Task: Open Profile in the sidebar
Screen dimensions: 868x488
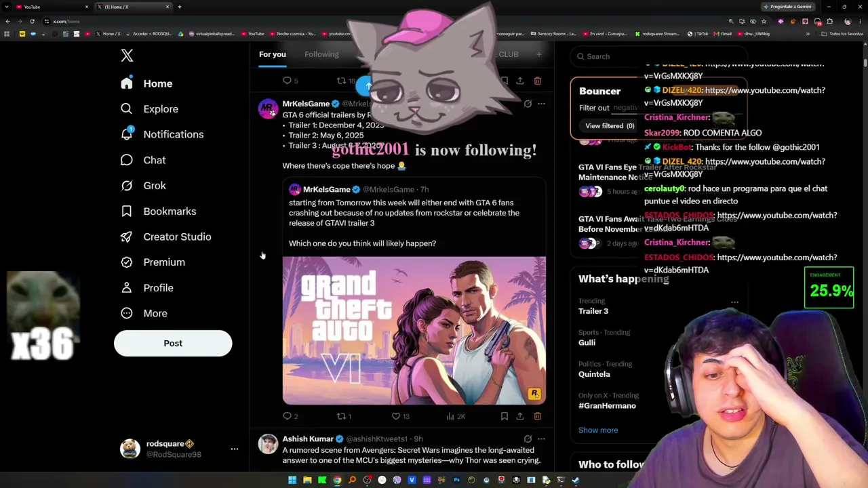Action: click(x=146, y=288)
